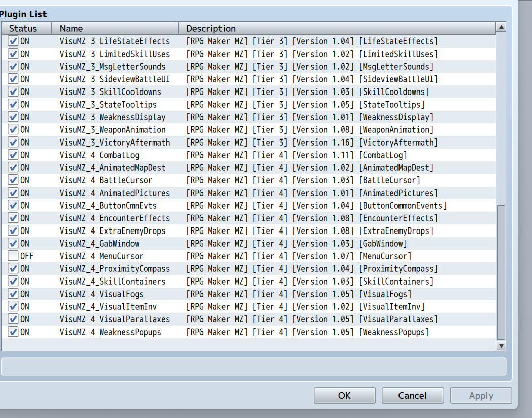
Task: Click the grayed Apply button
Action: click(481, 396)
